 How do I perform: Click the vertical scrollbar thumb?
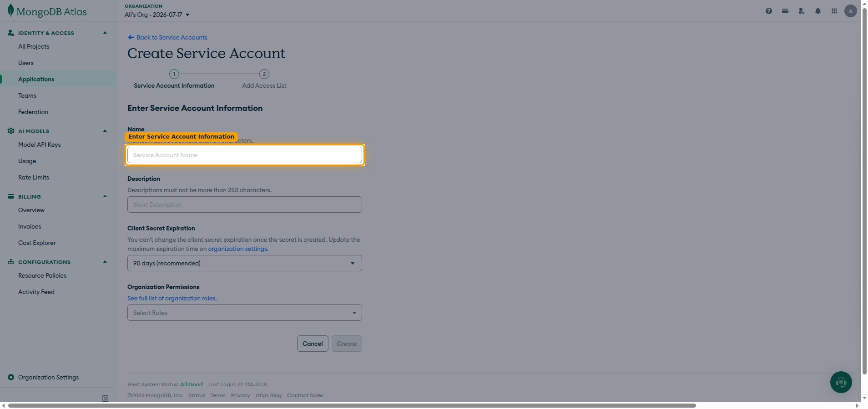coord(864,191)
